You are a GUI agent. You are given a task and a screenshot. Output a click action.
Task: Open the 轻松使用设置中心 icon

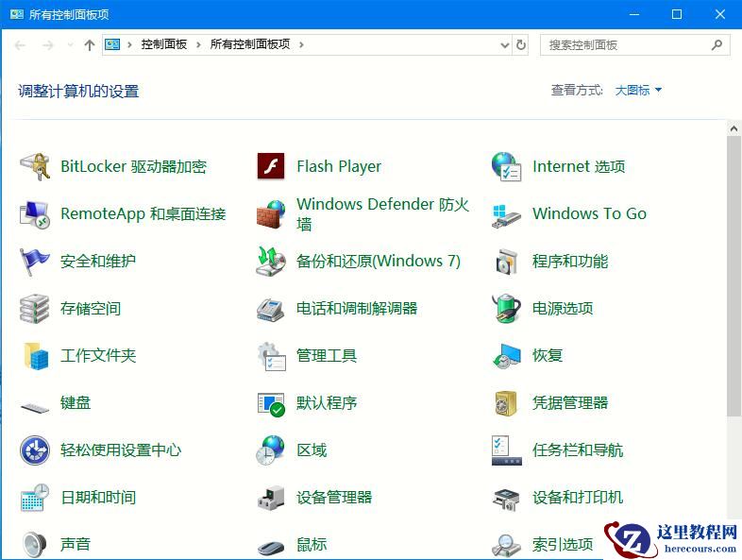[x=35, y=450]
